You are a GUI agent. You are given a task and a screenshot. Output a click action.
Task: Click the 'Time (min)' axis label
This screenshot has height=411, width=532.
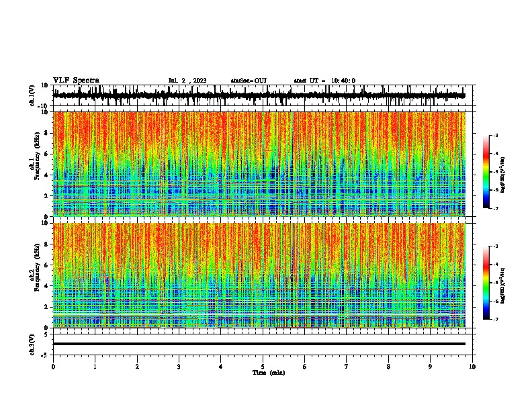point(269,373)
